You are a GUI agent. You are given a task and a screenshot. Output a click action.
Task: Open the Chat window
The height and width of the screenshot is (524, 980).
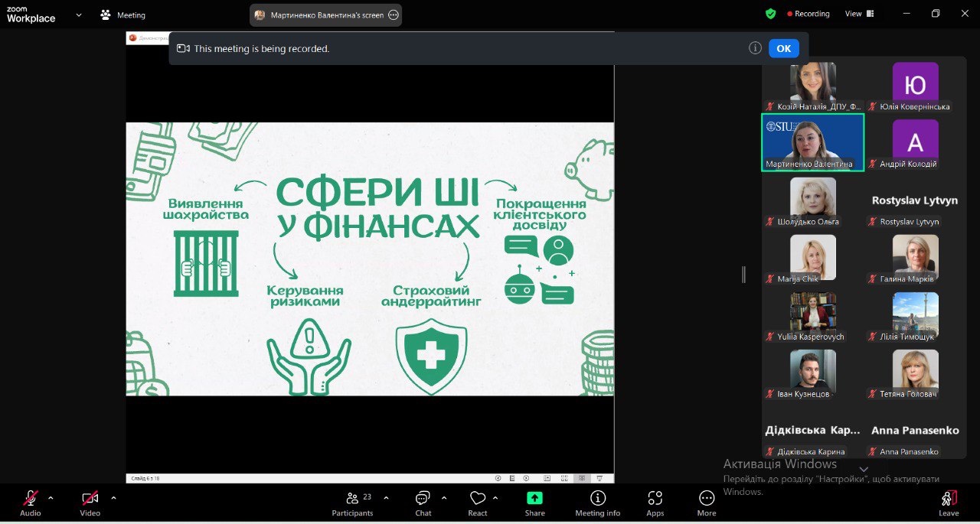pyautogui.click(x=423, y=502)
